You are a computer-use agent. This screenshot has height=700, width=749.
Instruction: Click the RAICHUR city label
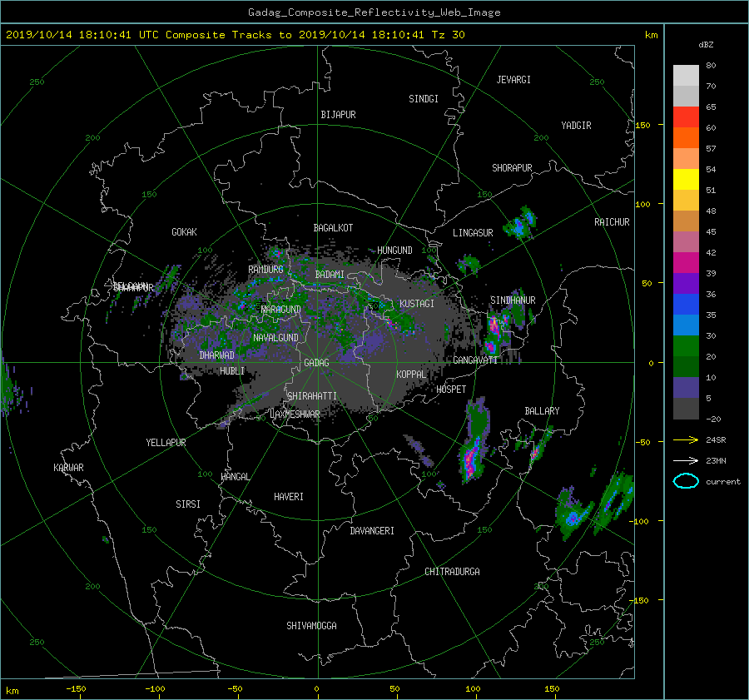(x=612, y=222)
